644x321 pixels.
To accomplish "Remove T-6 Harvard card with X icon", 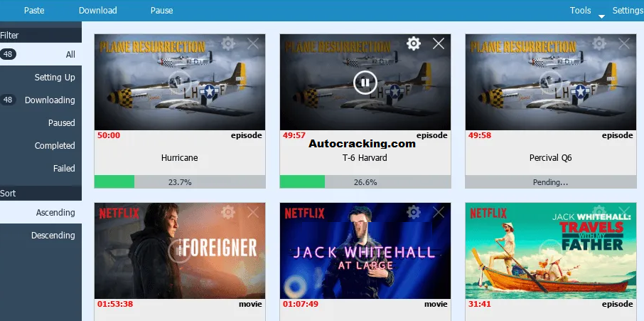I will point(439,43).
